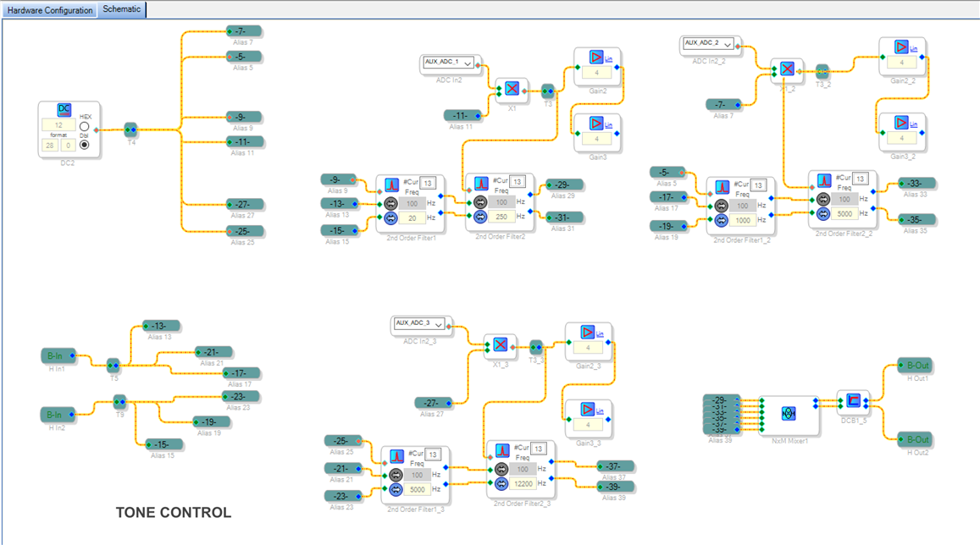
Task: Click the DC source icon in block DC2
Action: 64,111
